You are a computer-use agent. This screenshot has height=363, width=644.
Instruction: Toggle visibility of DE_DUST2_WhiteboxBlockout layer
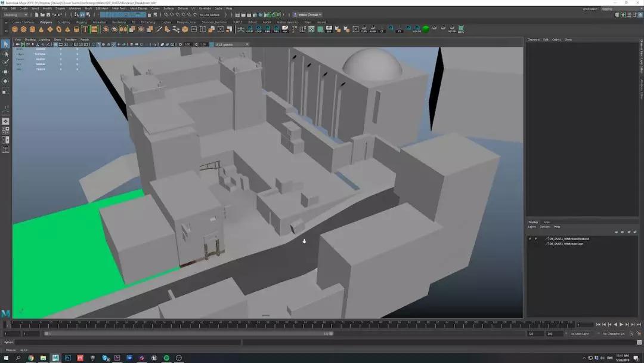point(530,238)
